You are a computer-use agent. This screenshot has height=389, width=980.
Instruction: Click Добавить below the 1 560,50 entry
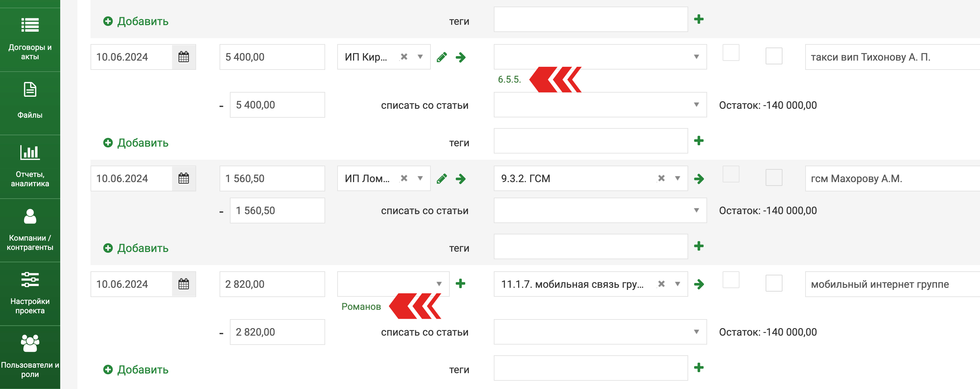click(x=136, y=248)
